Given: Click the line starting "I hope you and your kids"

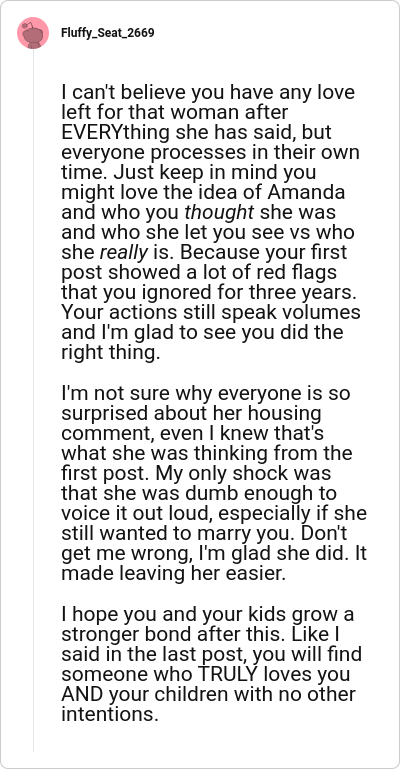Looking at the screenshot, I should click(208, 615).
